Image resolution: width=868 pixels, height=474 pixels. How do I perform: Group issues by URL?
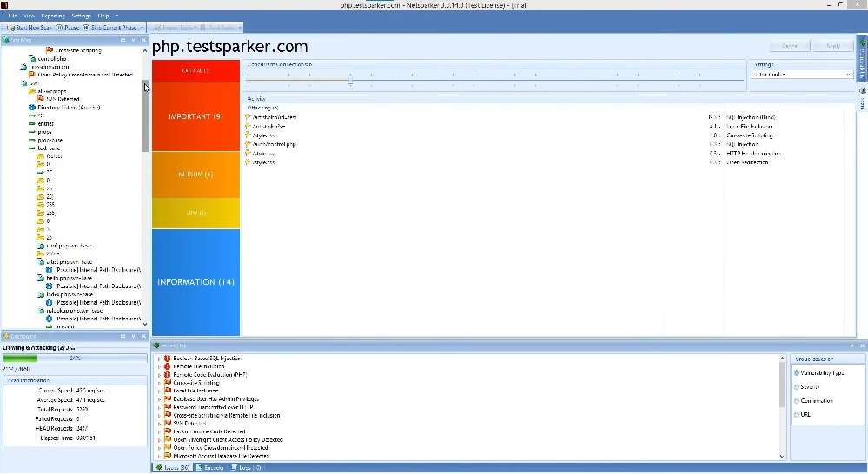802,414
